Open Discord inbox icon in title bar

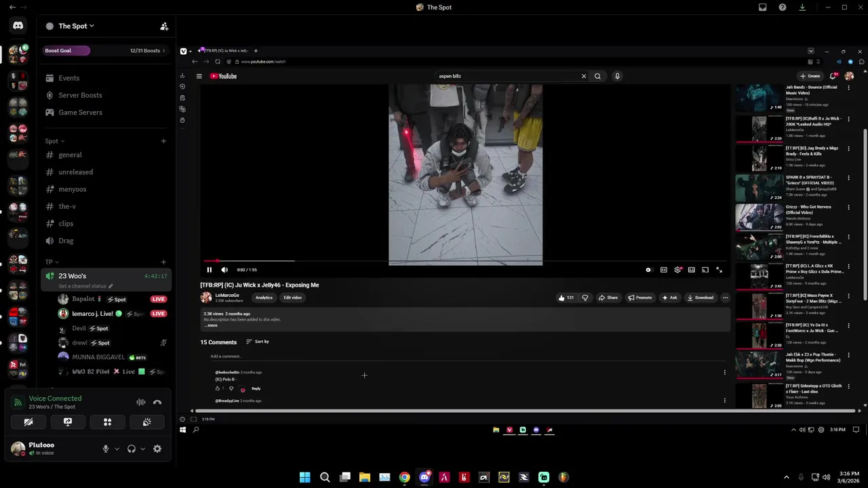[762, 7]
